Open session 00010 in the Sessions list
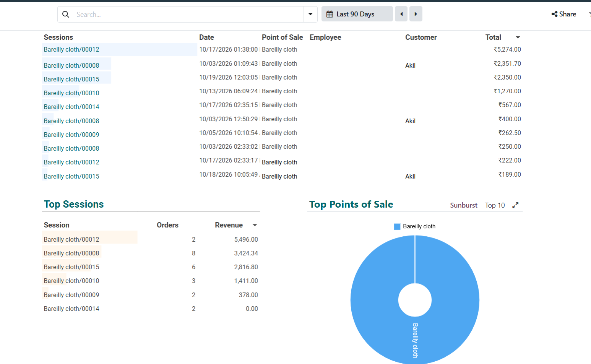The image size is (591, 364). 71,93
